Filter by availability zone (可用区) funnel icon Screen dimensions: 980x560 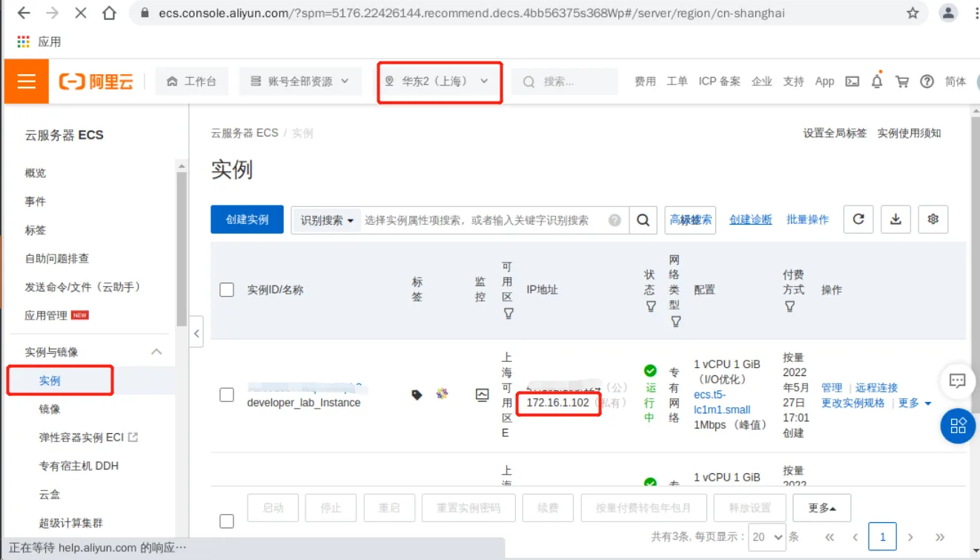509,314
